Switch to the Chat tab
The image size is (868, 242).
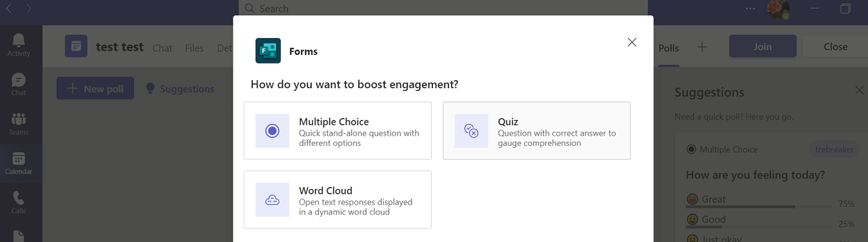(x=162, y=47)
